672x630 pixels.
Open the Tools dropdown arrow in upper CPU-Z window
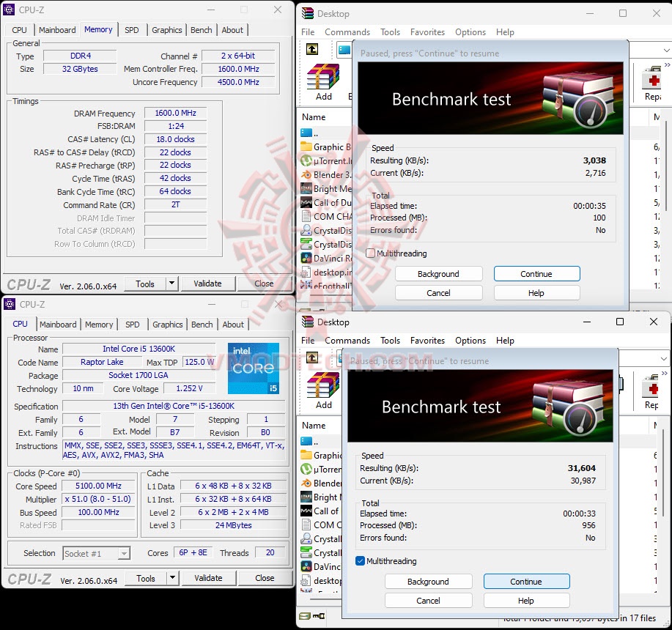click(172, 283)
